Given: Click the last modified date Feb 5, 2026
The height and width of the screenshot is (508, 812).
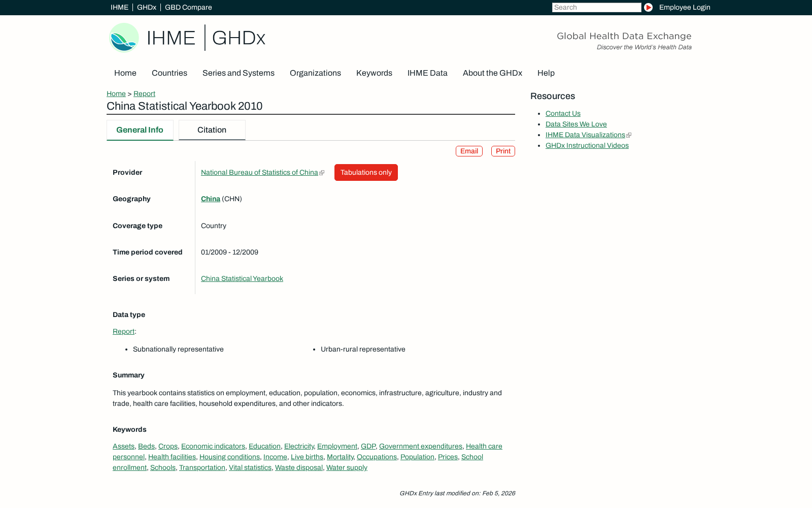Looking at the screenshot, I should coord(498,493).
